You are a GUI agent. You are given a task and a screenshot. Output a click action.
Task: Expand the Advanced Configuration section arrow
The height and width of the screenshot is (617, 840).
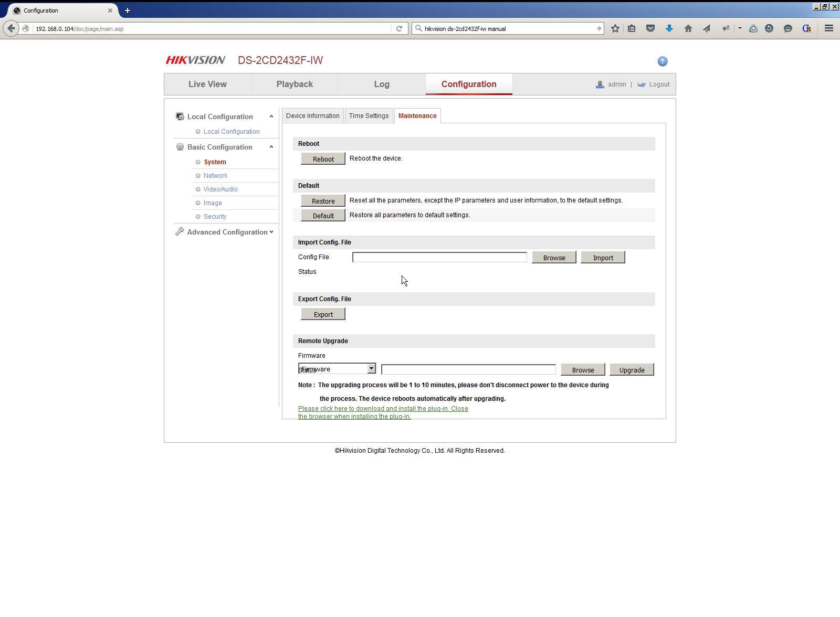[271, 232]
